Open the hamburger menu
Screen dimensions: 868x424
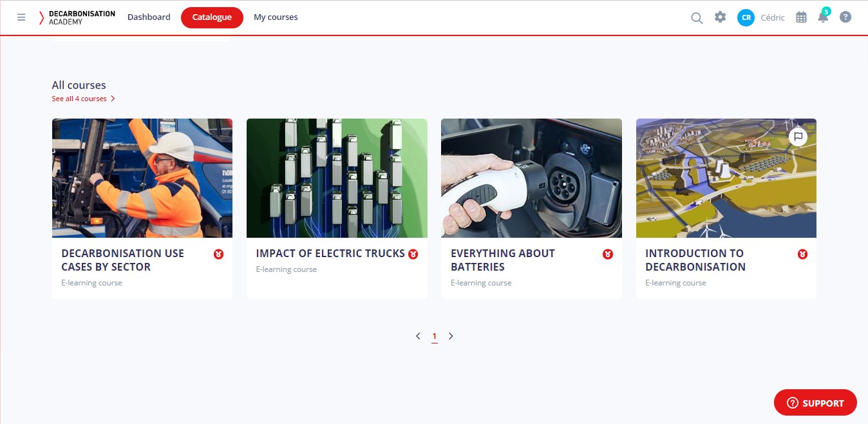tap(21, 17)
